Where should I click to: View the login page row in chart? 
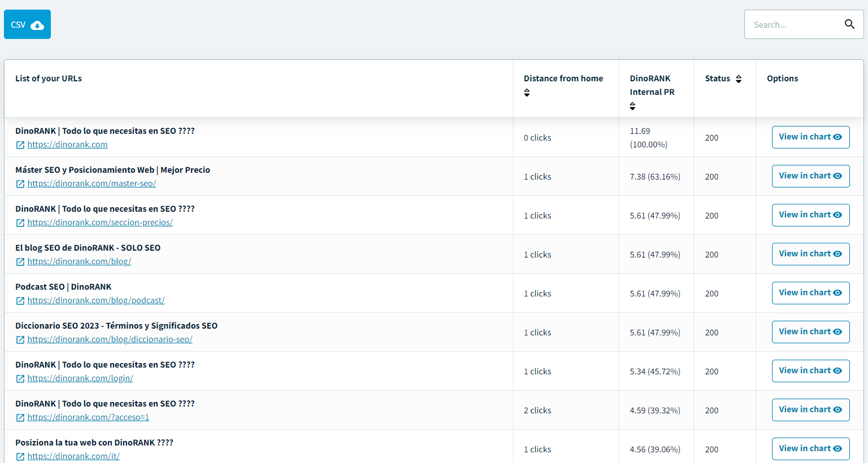coord(810,371)
